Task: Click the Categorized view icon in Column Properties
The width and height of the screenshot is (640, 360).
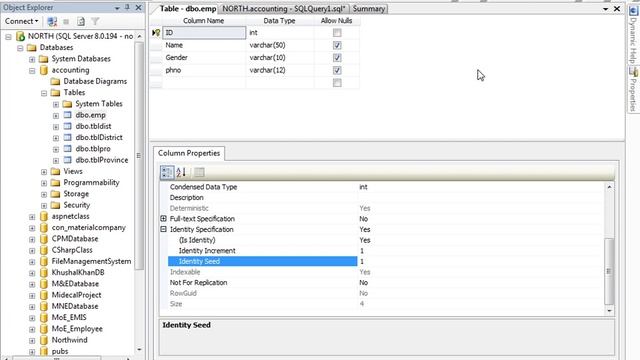Action: tap(167, 172)
